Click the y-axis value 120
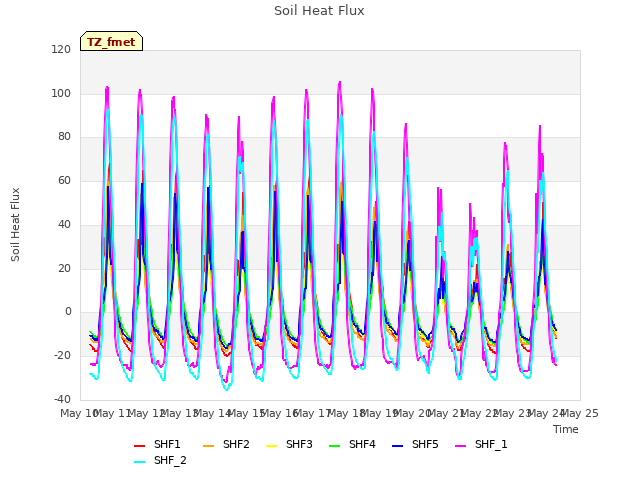 pyautogui.click(x=61, y=49)
